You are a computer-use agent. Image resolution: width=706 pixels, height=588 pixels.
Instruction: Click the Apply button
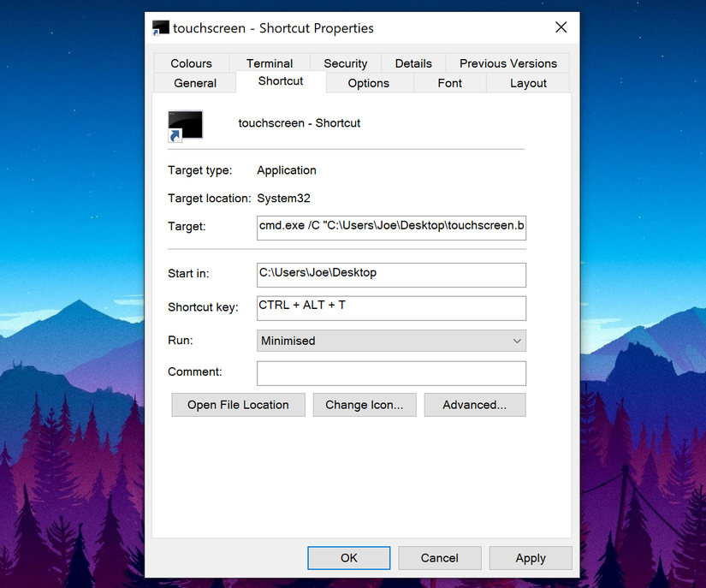(531, 558)
